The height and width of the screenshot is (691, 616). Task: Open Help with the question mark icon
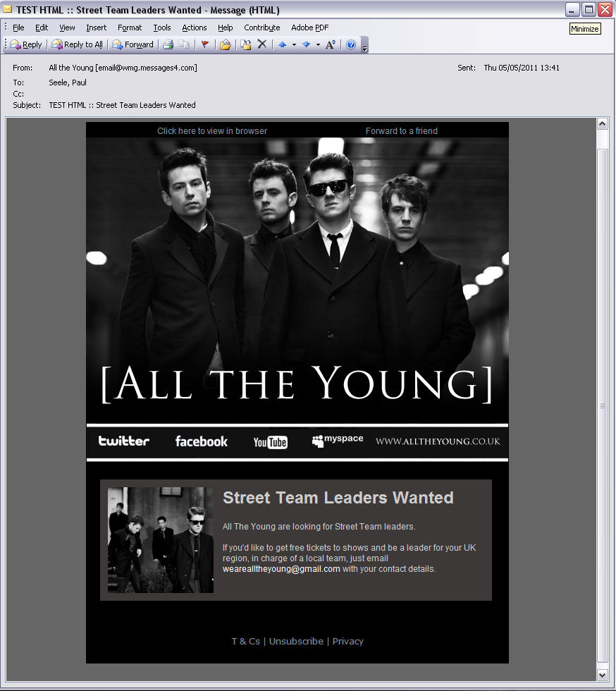click(x=351, y=44)
